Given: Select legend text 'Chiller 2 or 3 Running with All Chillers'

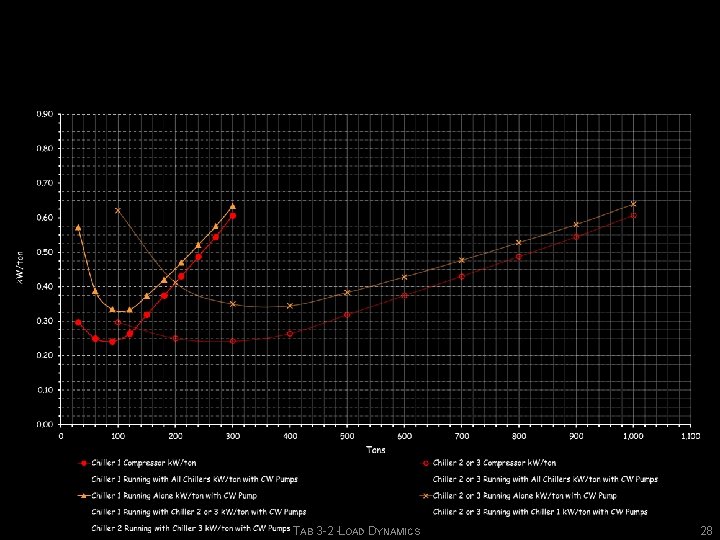Looking at the screenshot, I should [504, 479].
